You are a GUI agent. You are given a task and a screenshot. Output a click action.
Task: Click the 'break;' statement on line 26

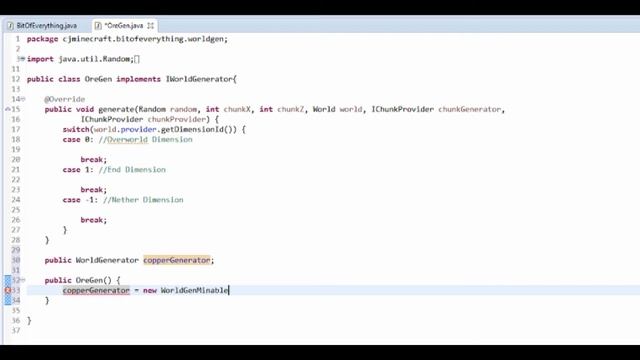point(93,220)
